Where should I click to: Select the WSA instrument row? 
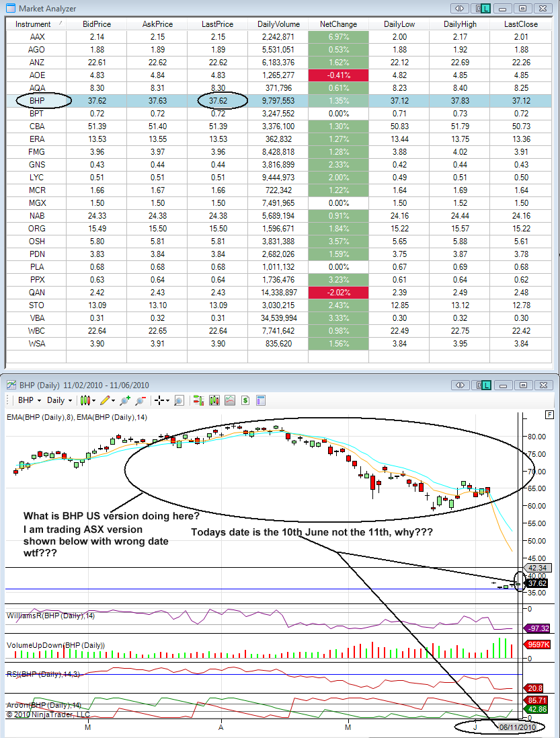pos(279,344)
